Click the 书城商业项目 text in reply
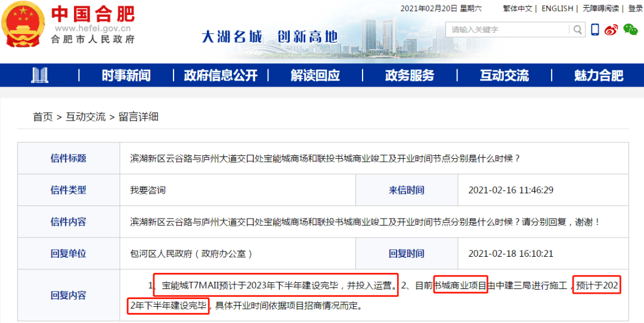 pyautogui.click(x=461, y=285)
